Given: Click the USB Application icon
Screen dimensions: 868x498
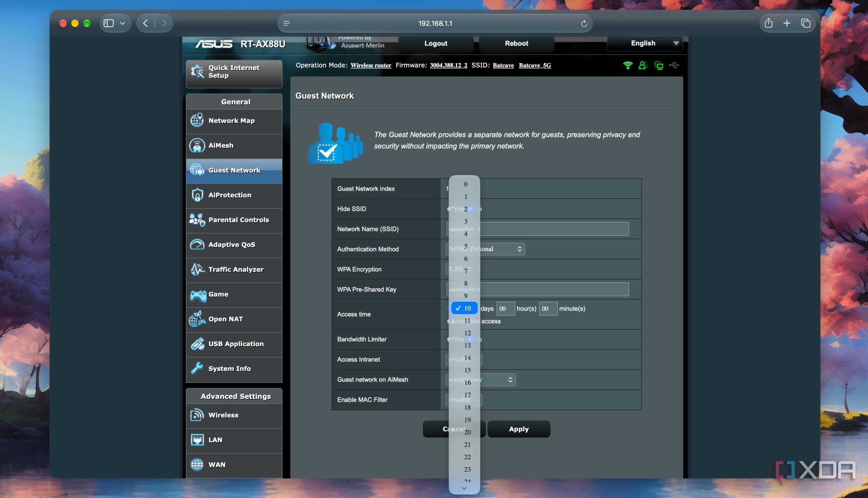Looking at the screenshot, I should tap(197, 344).
